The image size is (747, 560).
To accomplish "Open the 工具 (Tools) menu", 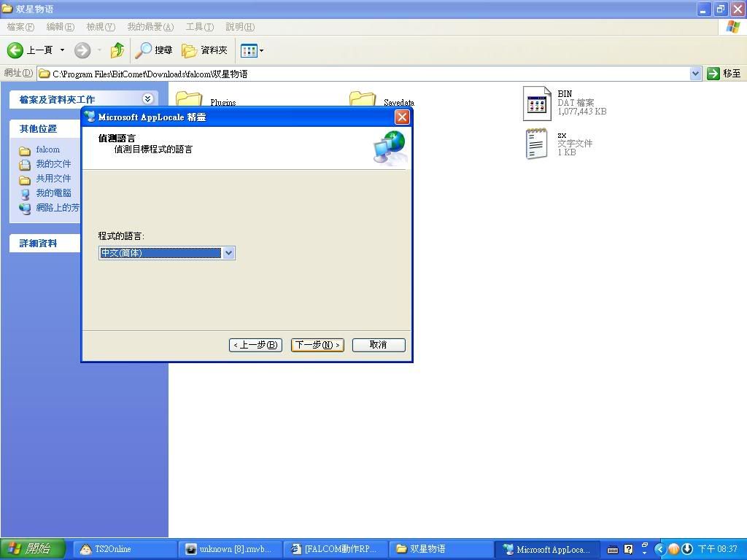I will (x=199, y=27).
